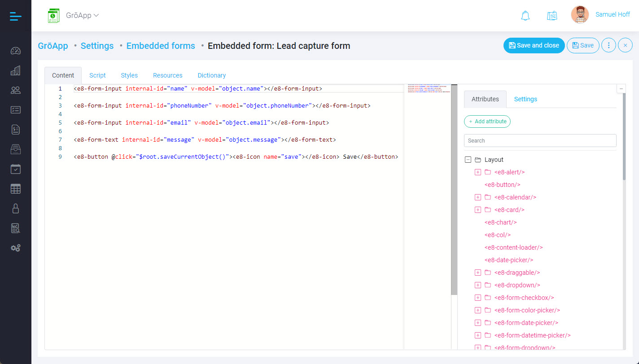Open the table grid icon in sidebar

(x=16, y=189)
